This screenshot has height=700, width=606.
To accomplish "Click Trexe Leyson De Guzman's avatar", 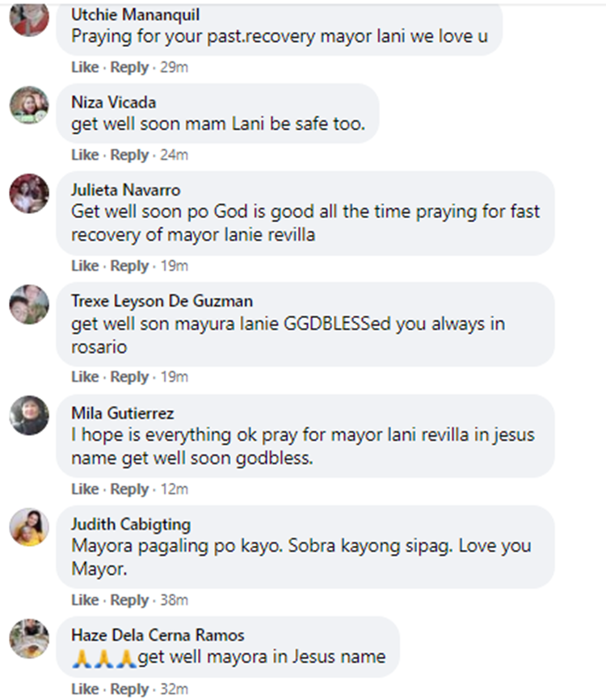I will 29,304.
